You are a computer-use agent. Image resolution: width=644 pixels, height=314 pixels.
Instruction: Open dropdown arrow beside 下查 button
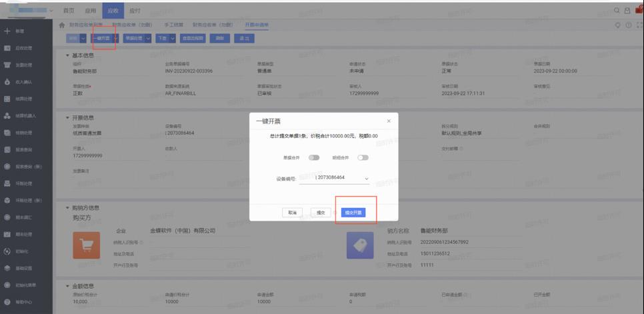[173, 38]
